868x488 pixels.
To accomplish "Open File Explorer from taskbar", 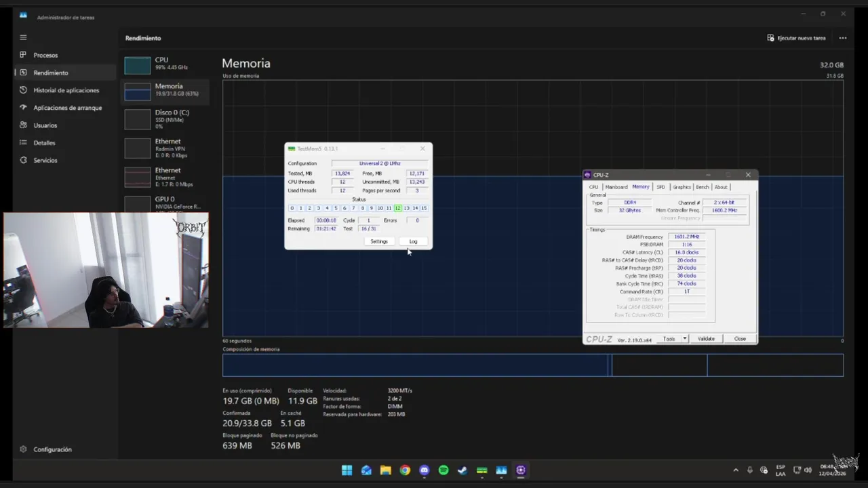I will pyautogui.click(x=386, y=470).
